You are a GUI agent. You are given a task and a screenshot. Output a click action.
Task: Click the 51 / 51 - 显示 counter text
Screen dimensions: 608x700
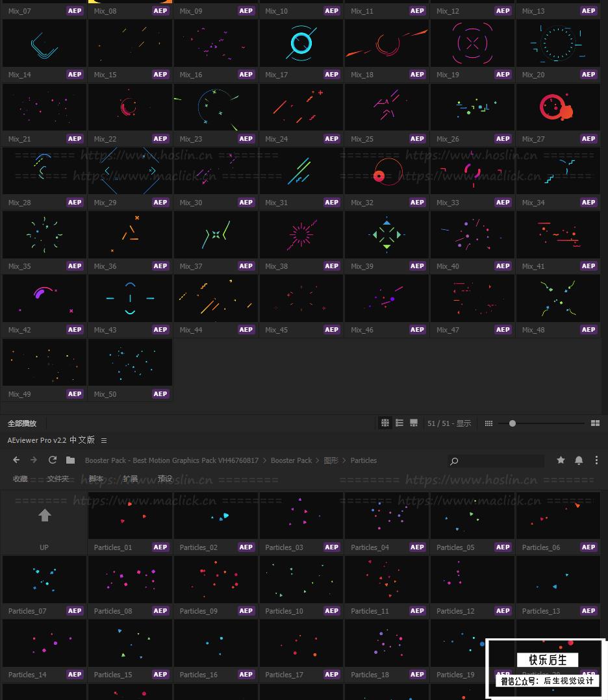coord(449,423)
